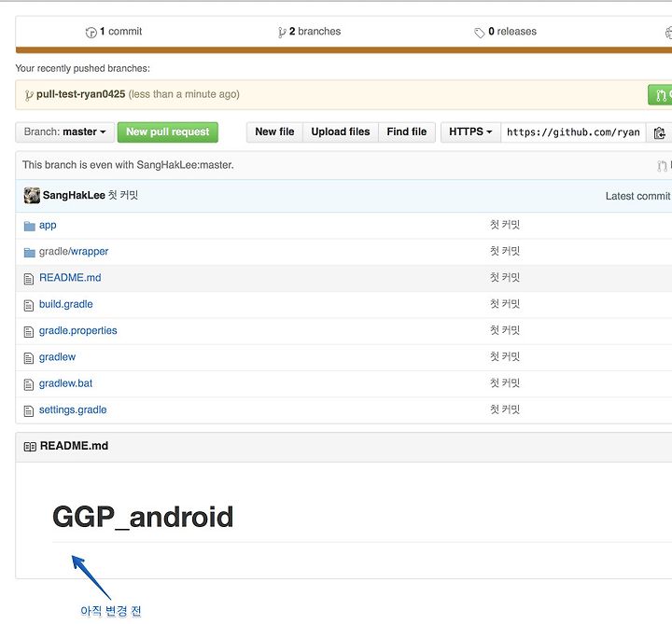Click the New pull request button
672x624 pixels.
coord(168,132)
